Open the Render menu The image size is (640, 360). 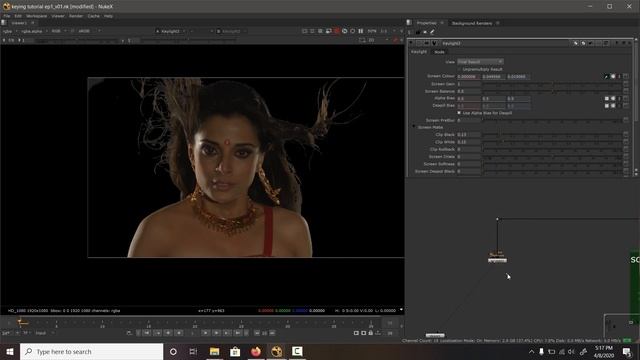point(76,16)
